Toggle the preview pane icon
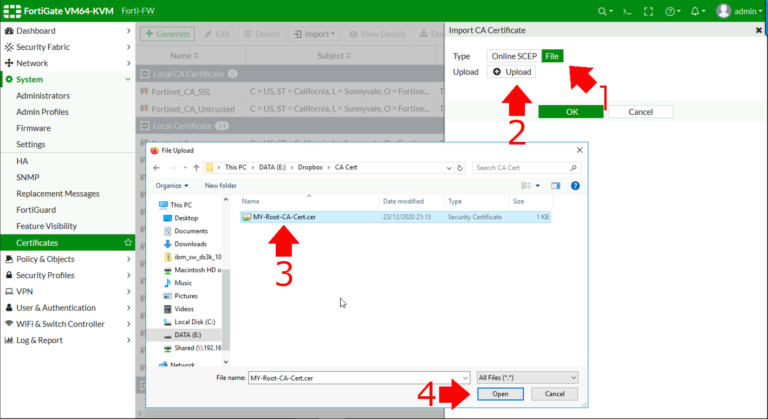Image resolution: width=768 pixels, height=419 pixels. coord(555,186)
